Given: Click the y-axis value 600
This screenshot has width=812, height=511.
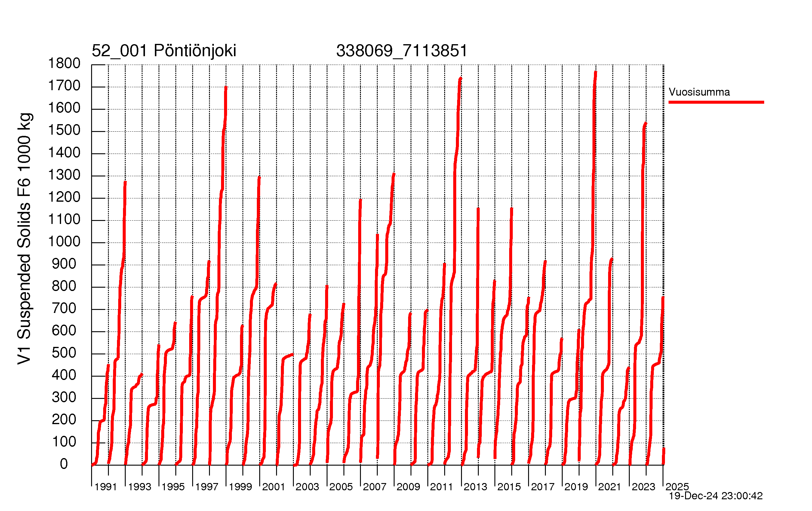Looking at the screenshot, I should pos(64,331).
